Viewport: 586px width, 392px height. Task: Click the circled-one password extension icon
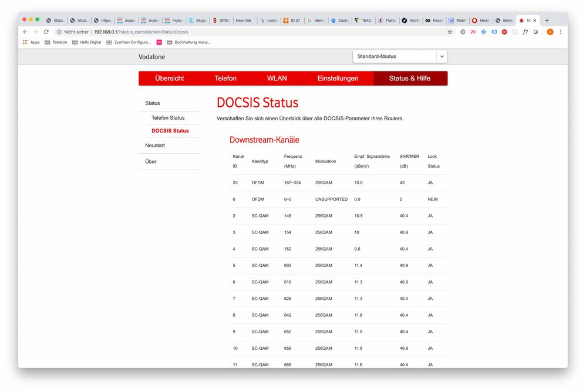click(x=463, y=32)
